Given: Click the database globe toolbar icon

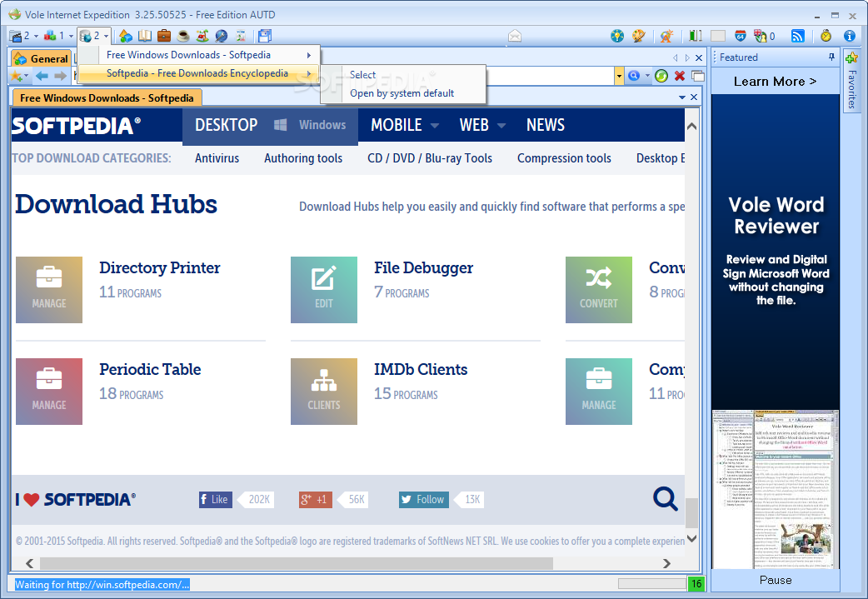Looking at the screenshot, I should [x=85, y=36].
